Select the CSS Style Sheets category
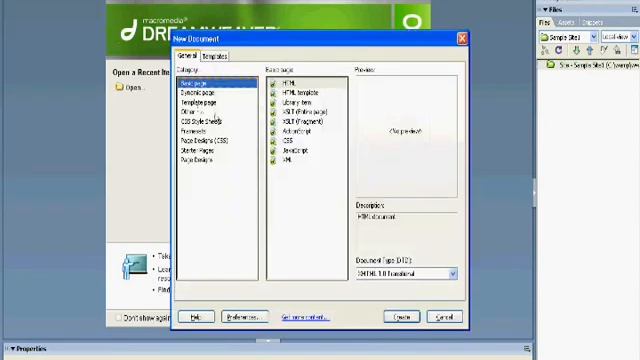The width and height of the screenshot is (640, 360). pos(217,122)
